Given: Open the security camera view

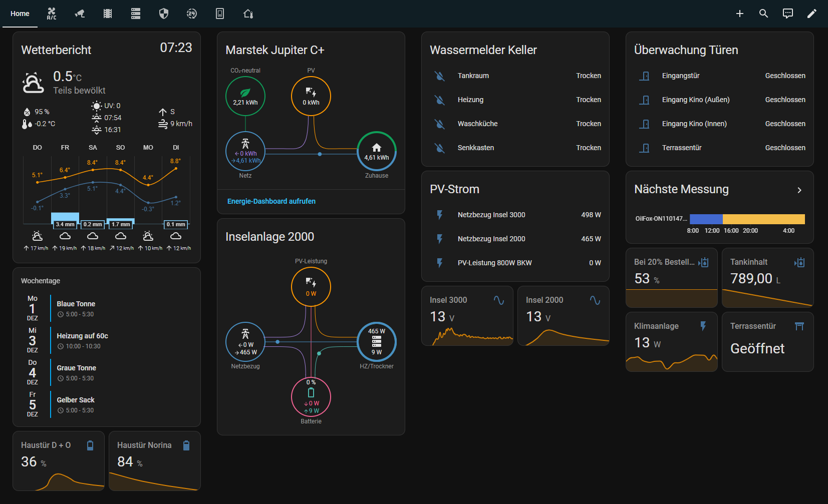Looking at the screenshot, I should (80, 14).
